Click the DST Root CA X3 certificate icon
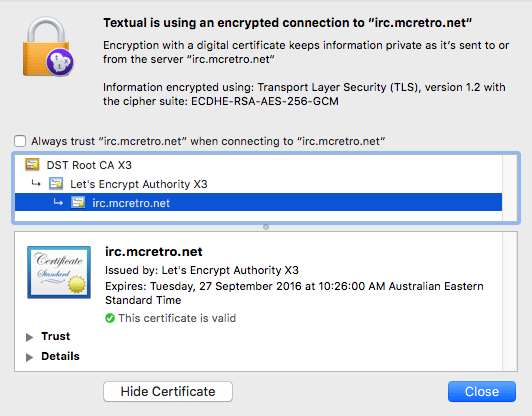This screenshot has height=416, width=532. [32, 165]
